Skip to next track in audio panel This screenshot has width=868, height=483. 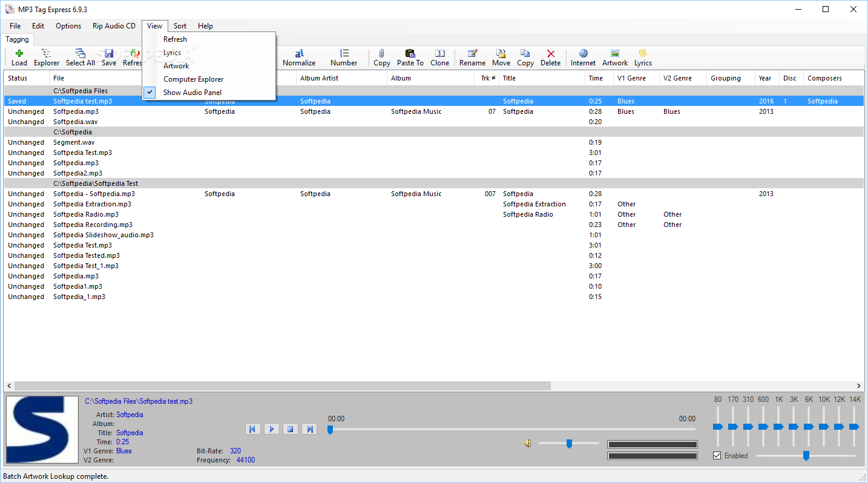[309, 429]
